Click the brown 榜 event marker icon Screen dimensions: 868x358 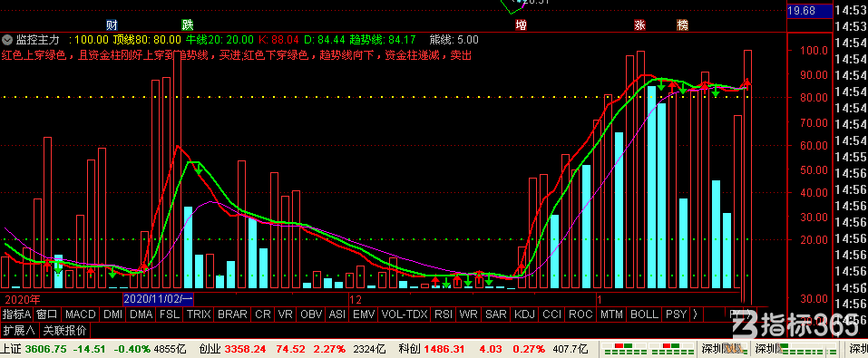pos(682,24)
